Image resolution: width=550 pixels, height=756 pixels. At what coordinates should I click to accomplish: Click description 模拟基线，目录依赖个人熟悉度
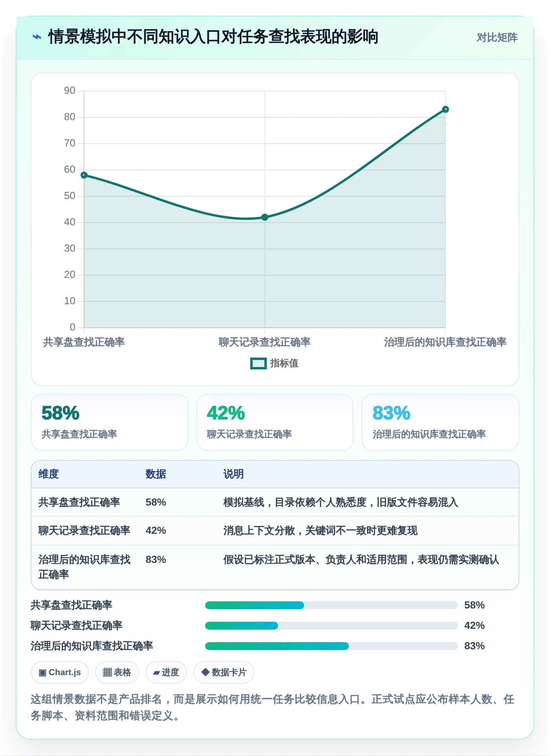pyautogui.click(x=341, y=502)
